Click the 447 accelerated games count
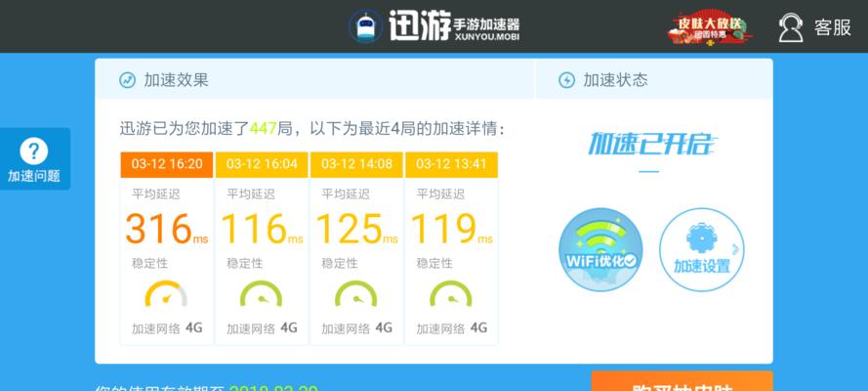 (x=263, y=130)
